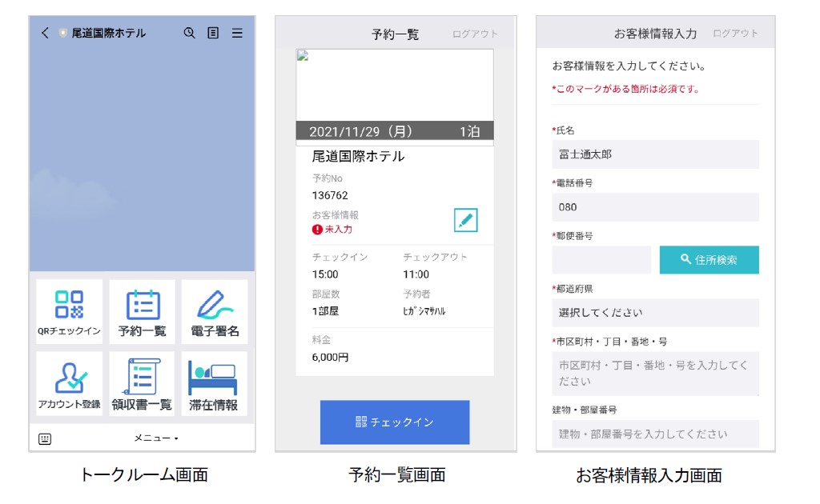
Task: Open the magnifier search icon in the header
Action: click(187, 33)
